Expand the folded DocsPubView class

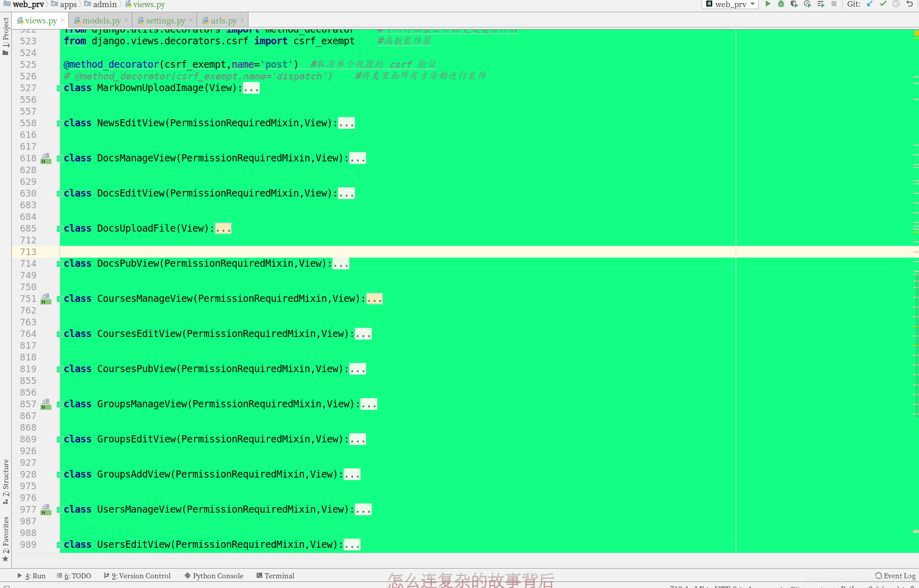(x=60, y=264)
